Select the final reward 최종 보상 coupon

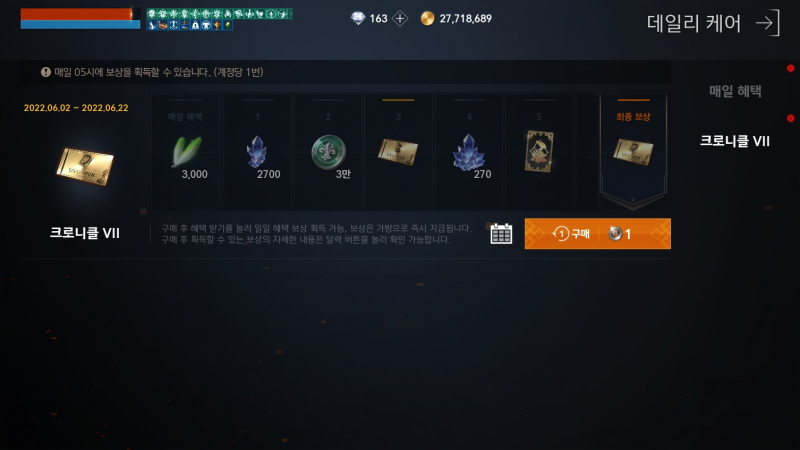coord(633,152)
